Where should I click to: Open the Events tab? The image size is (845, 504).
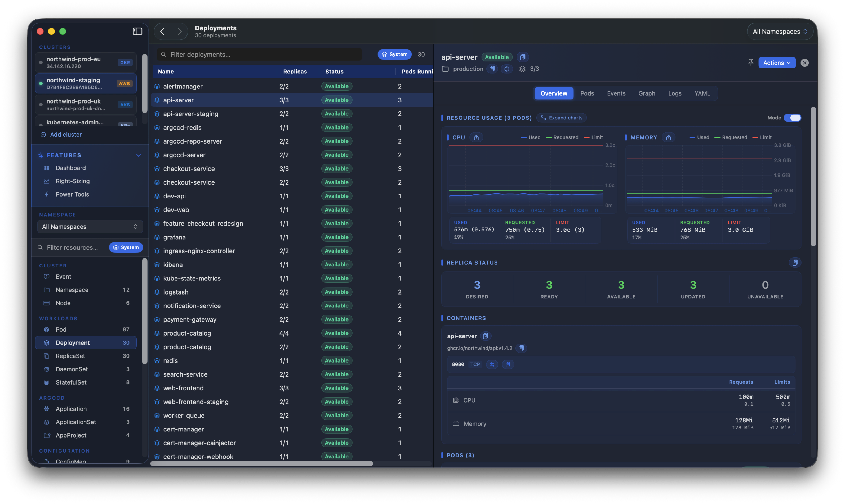(x=616, y=93)
